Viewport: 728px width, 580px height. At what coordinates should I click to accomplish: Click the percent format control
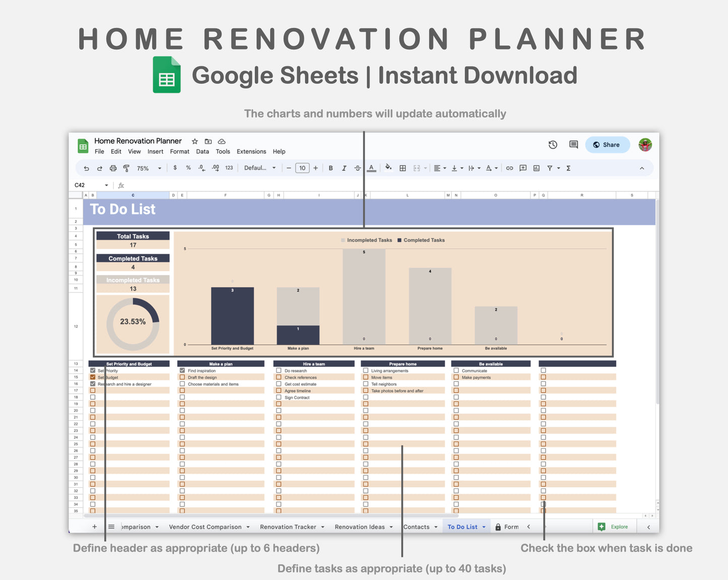pyautogui.click(x=188, y=168)
